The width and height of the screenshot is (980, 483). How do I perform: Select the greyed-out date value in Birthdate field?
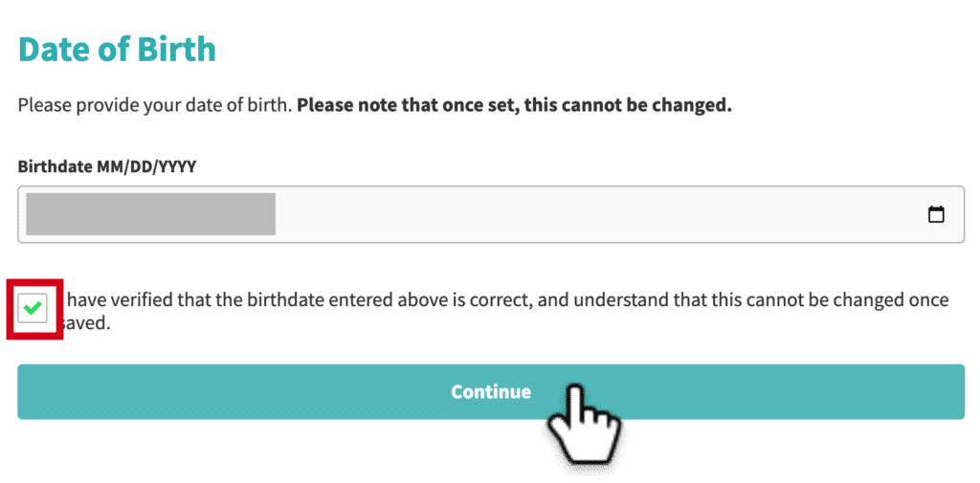click(150, 214)
